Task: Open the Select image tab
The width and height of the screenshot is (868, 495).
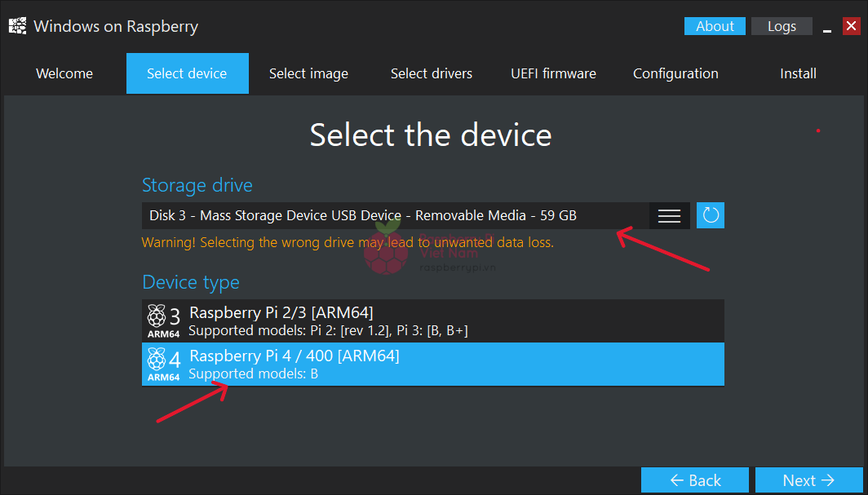Action: pyautogui.click(x=308, y=73)
